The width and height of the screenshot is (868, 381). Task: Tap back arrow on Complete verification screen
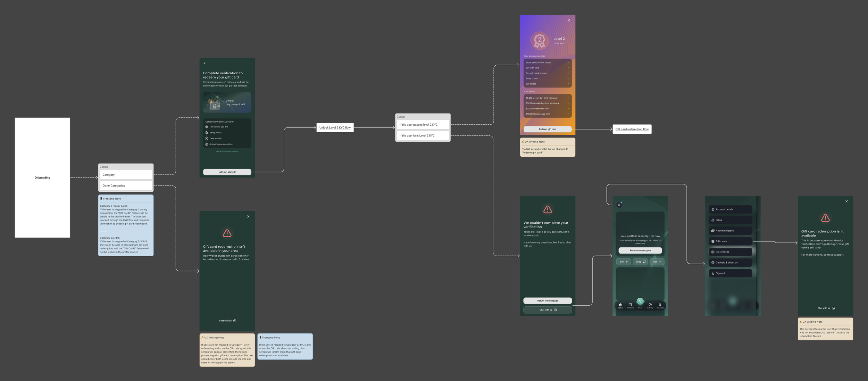tap(205, 63)
